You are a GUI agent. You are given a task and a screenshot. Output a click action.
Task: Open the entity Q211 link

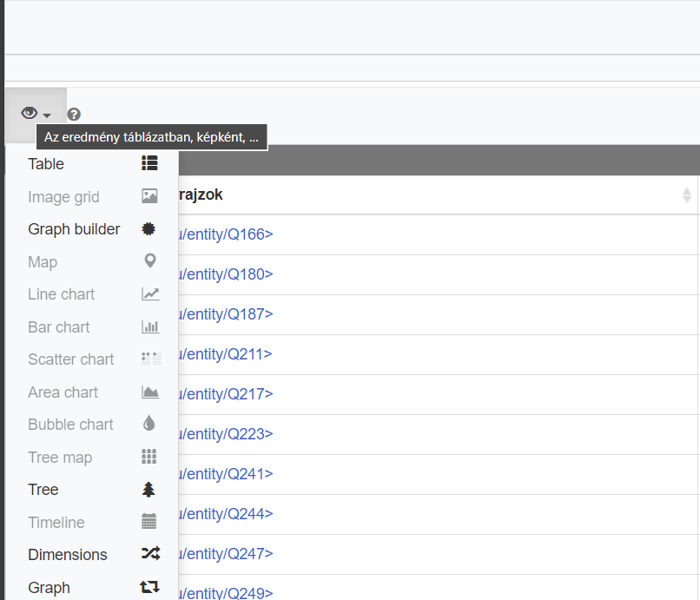click(x=226, y=354)
